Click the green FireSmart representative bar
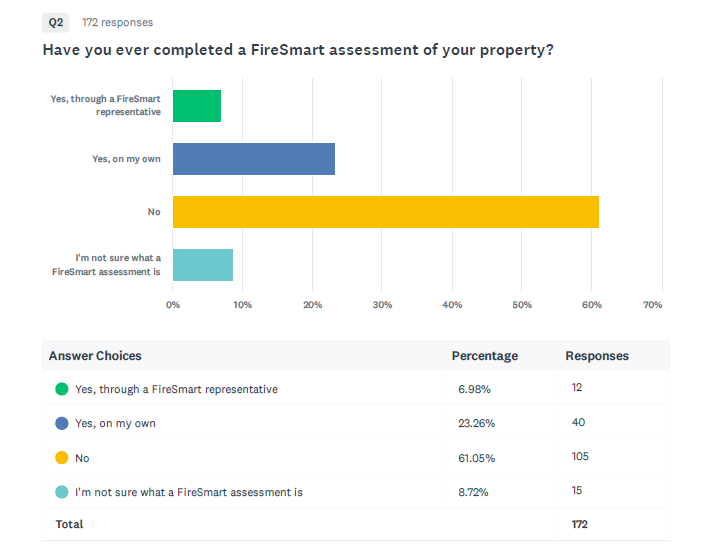 (x=197, y=106)
